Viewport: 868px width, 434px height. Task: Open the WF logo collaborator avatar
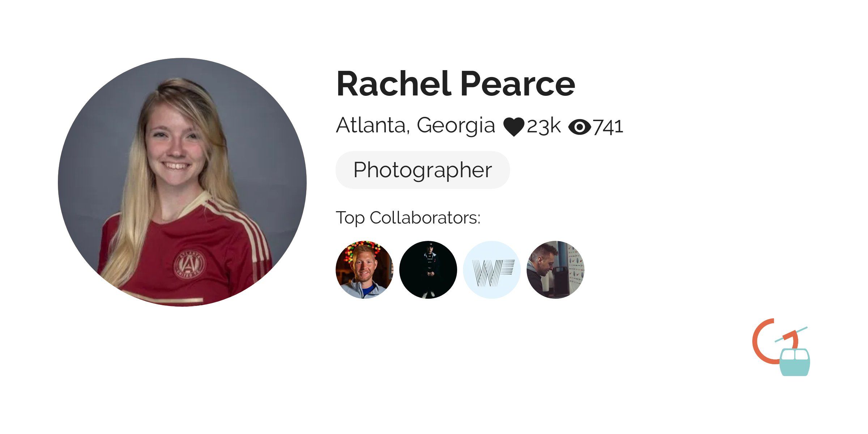(x=492, y=270)
